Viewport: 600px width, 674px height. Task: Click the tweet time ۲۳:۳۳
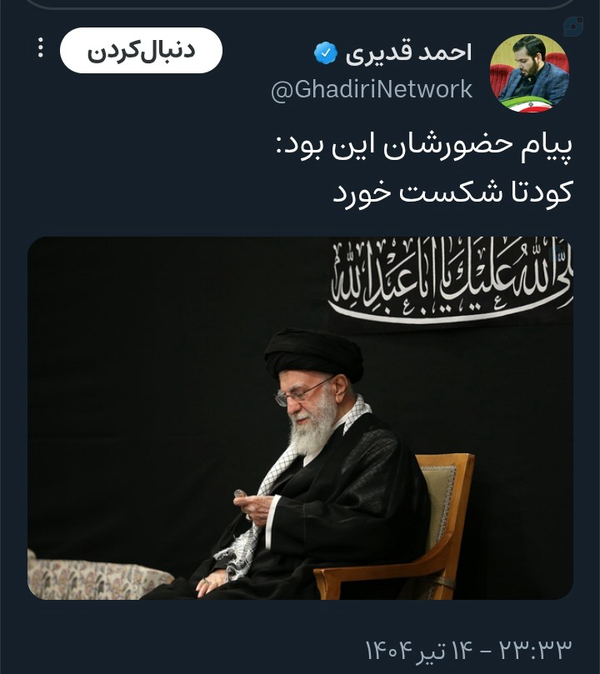click(535, 650)
